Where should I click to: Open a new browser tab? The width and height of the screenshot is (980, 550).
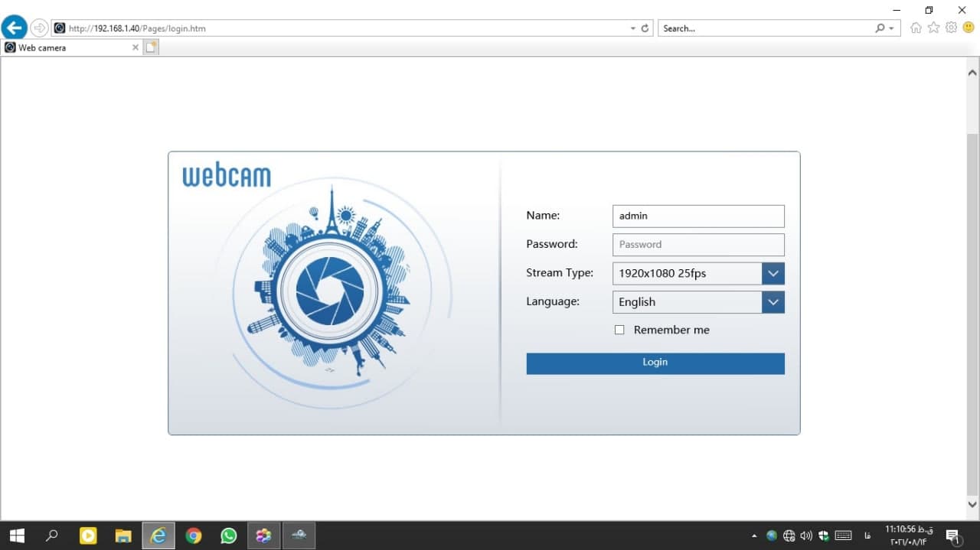click(152, 47)
